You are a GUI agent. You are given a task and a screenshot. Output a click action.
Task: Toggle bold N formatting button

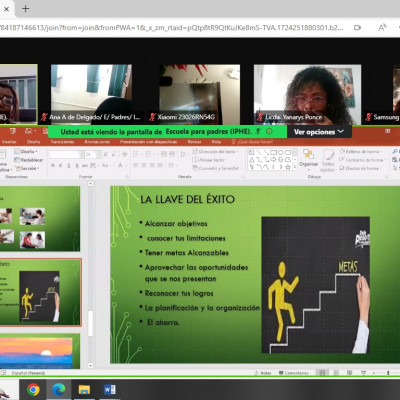(x=53, y=165)
